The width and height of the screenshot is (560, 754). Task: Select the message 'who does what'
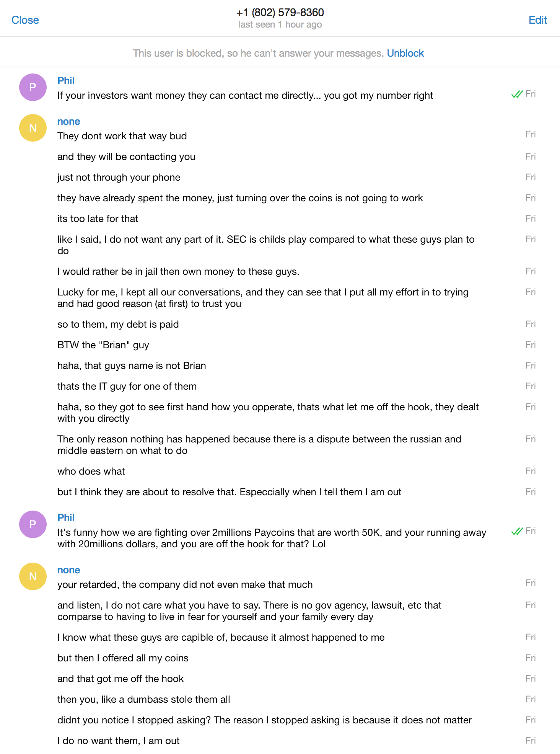coord(91,471)
